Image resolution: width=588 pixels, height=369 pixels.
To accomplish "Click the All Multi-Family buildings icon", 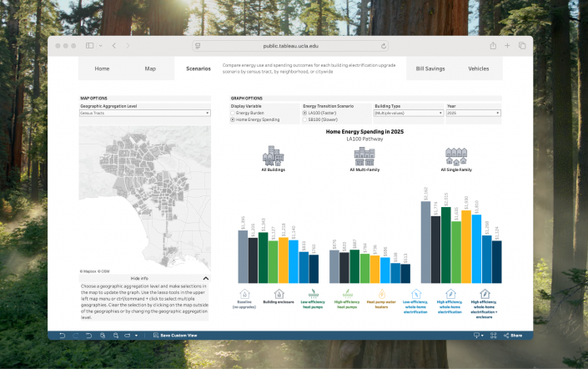I will (364, 157).
